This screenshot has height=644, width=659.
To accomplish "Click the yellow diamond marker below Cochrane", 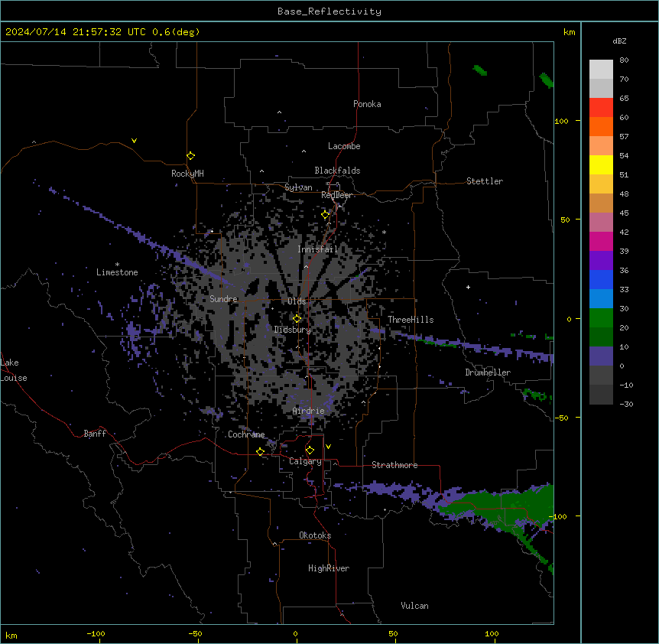I will [260, 451].
